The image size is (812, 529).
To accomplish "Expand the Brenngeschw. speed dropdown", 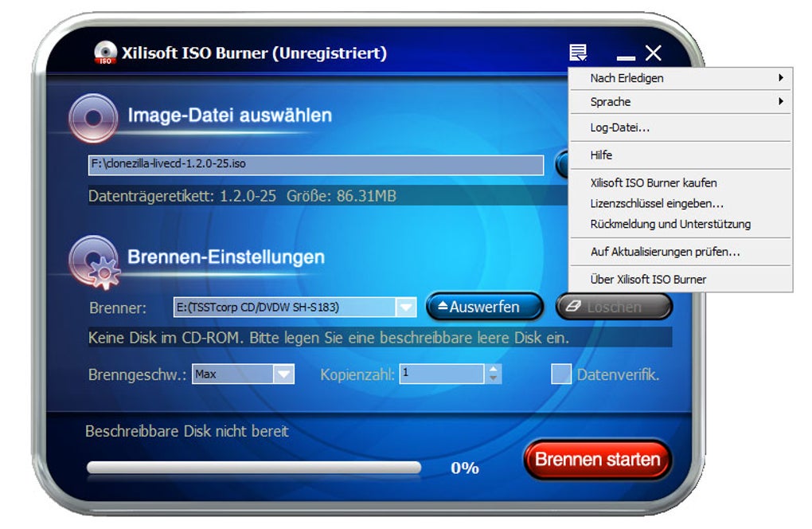I will 285,374.
